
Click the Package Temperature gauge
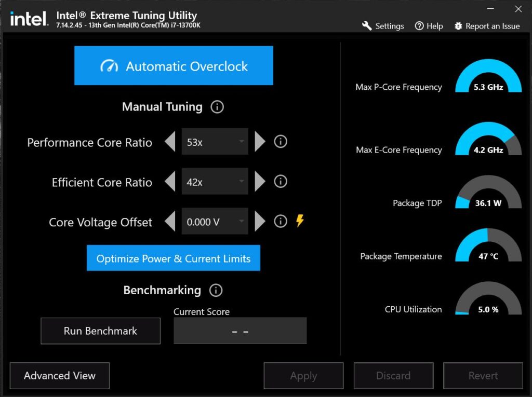click(488, 245)
